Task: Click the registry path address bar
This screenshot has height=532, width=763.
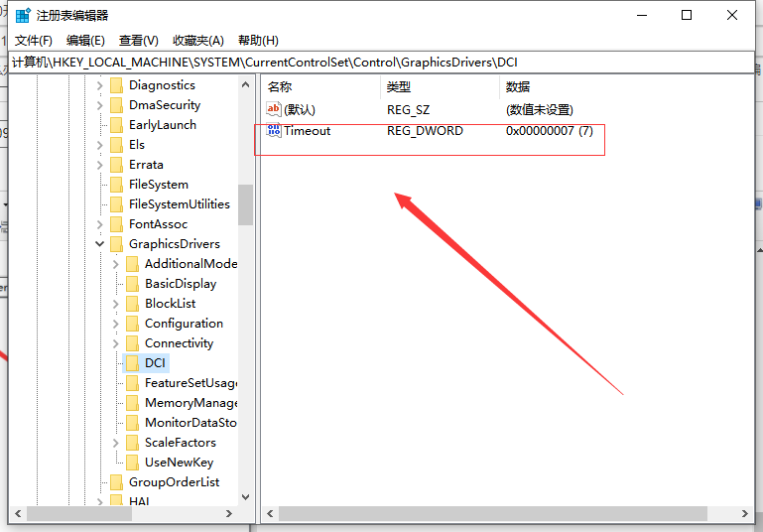Action: tap(381, 63)
